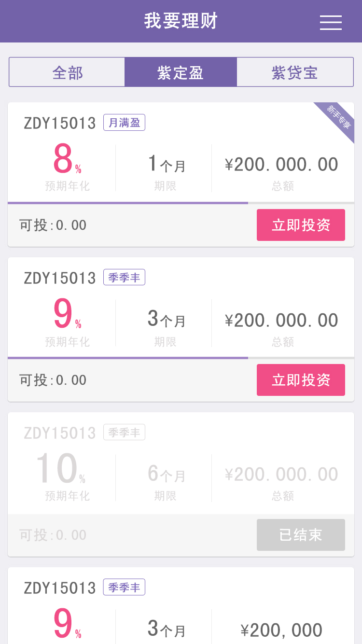The image size is (362, 644).
Task: Switch to the 全部 tab
Action: point(67,72)
